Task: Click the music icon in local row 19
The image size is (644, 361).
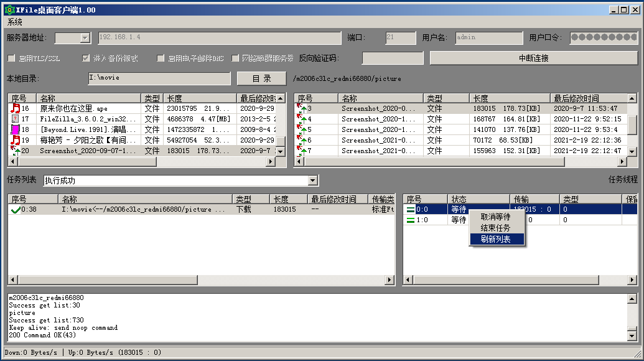Action: pyautogui.click(x=16, y=140)
